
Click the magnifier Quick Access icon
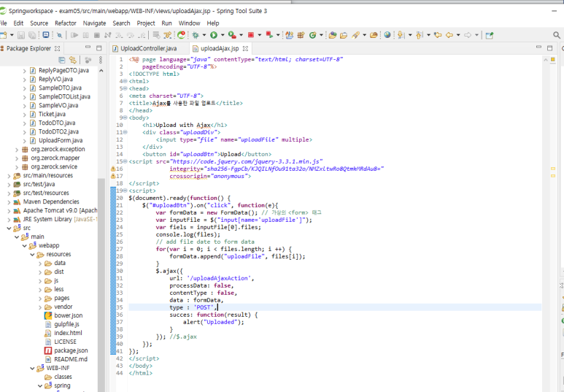coord(557,35)
